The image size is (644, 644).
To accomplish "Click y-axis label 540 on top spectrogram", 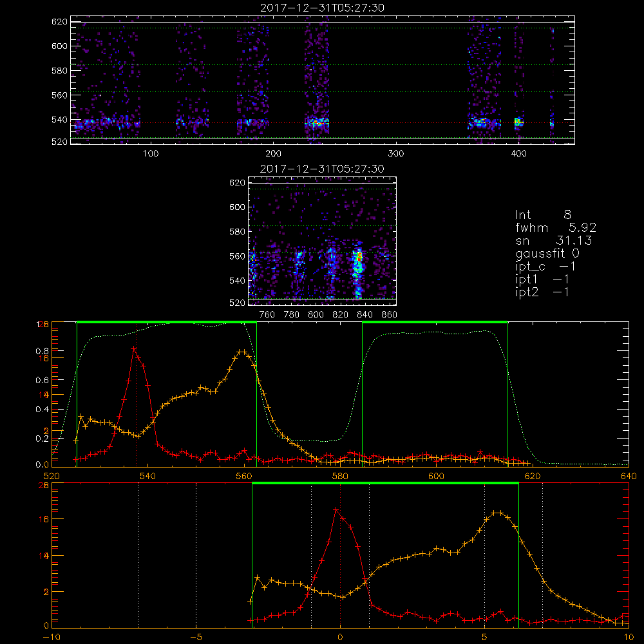I will point(59,120).
